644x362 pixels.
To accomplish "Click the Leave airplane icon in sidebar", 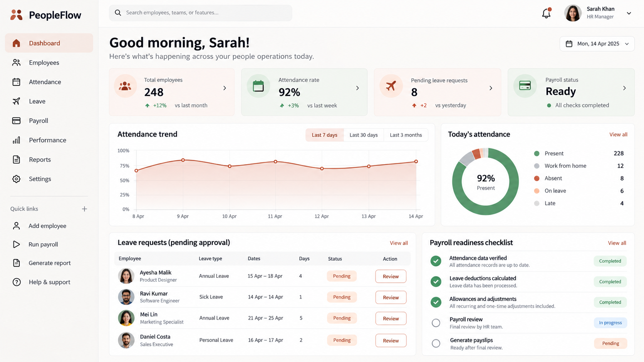I will [16, 101].
